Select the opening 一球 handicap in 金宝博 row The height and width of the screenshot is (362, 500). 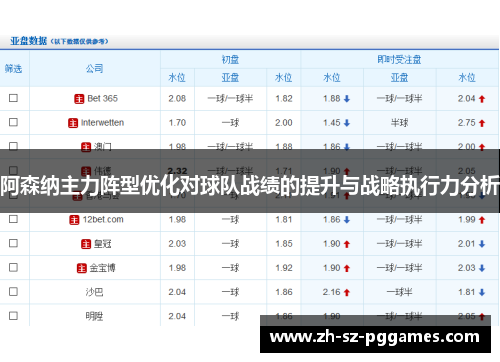(230, 268)
